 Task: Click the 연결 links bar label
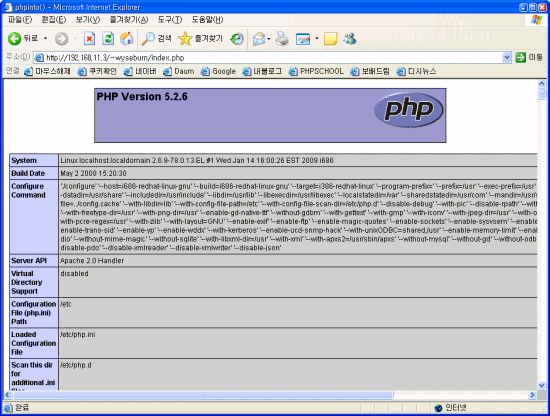[12, 71]
